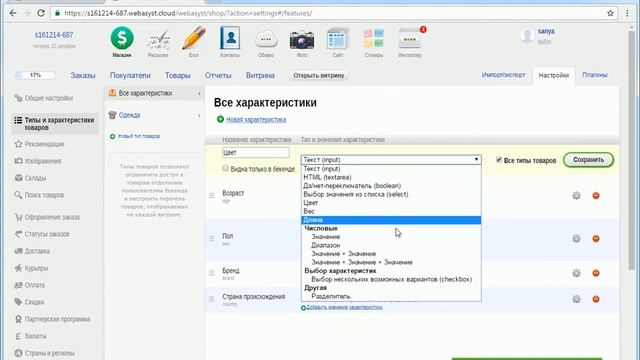Click Открыть витрину button
This screenshot has height=360, width=640.
coord(318,76)
